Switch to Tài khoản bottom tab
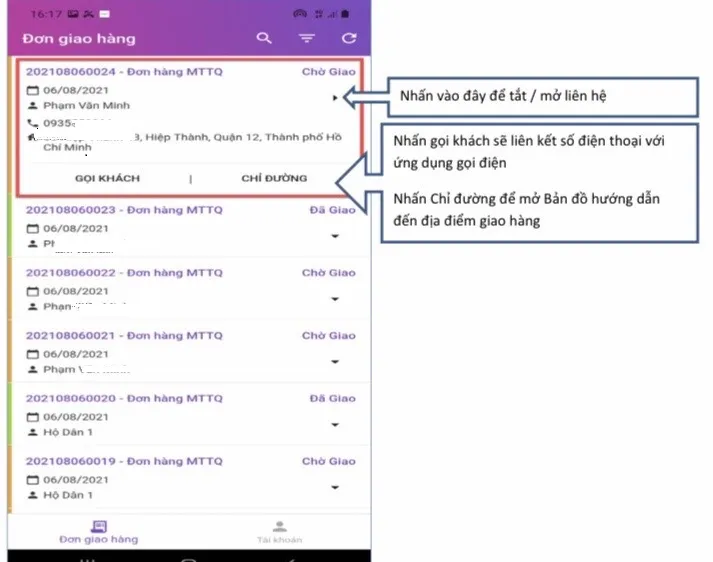 [279, 532]
